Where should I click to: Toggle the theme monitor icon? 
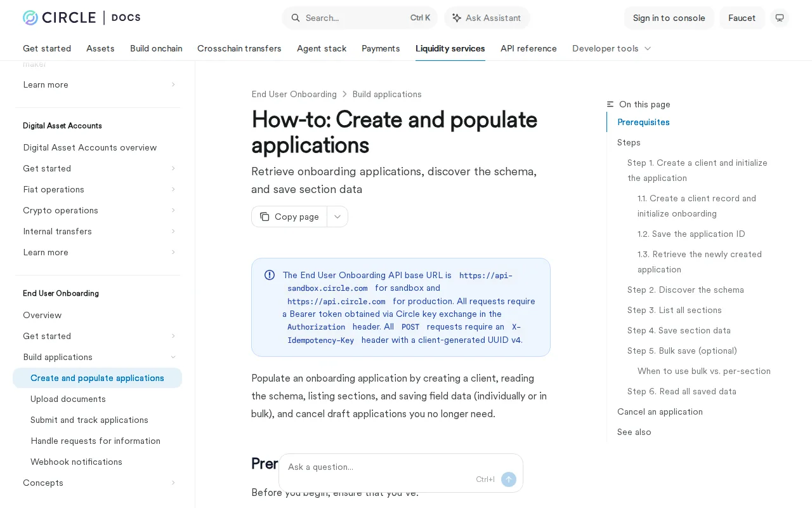pyautogui.click(x=780, y=18)
